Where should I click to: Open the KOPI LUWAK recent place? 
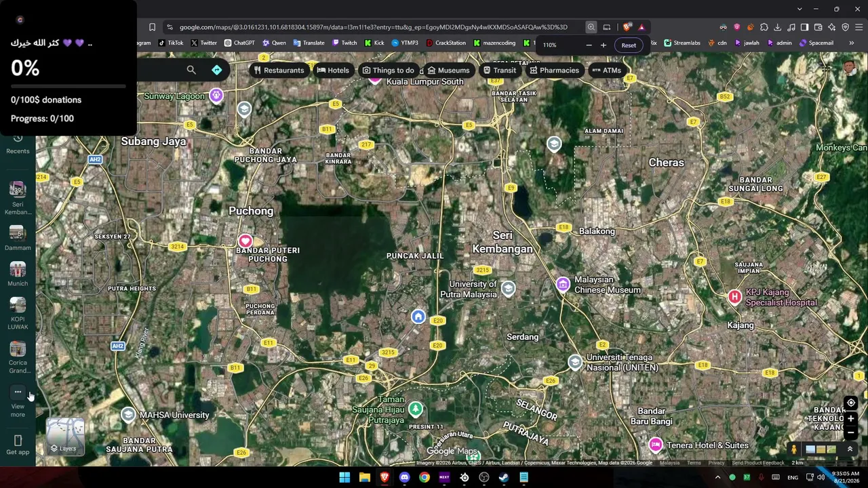(x=18, y=314)
